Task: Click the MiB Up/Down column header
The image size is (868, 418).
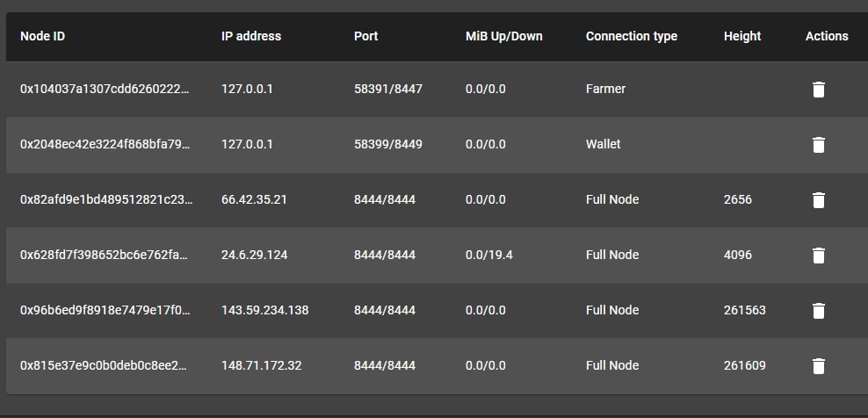Action: [x=503, y=36]
